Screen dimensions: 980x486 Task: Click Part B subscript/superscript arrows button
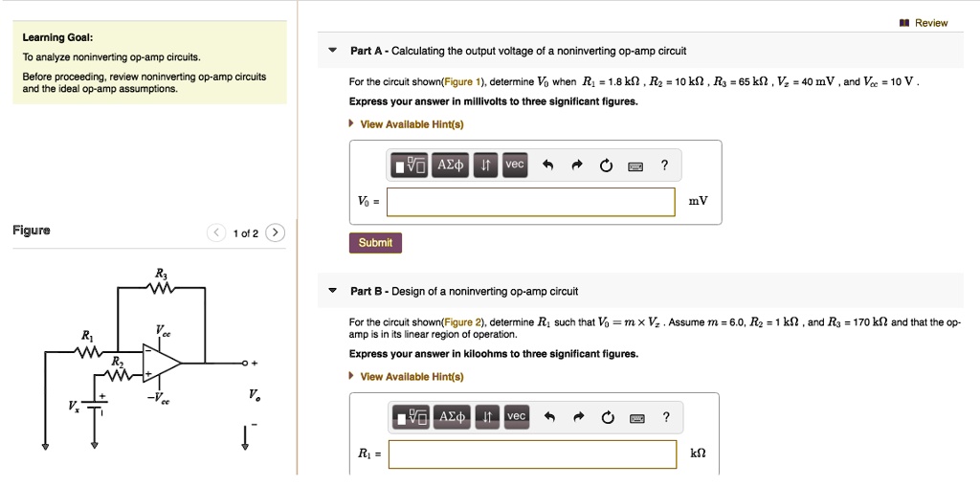(486, 416)
